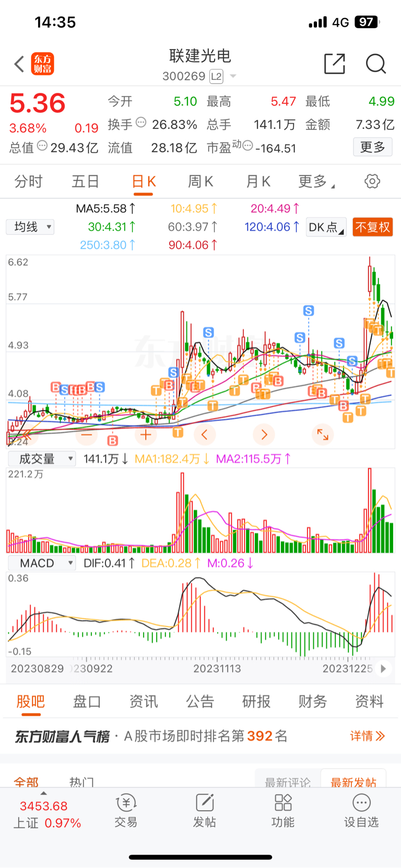Open the DK点 dropdown
Screen dimensions: 401x868
tap(326, 227)
